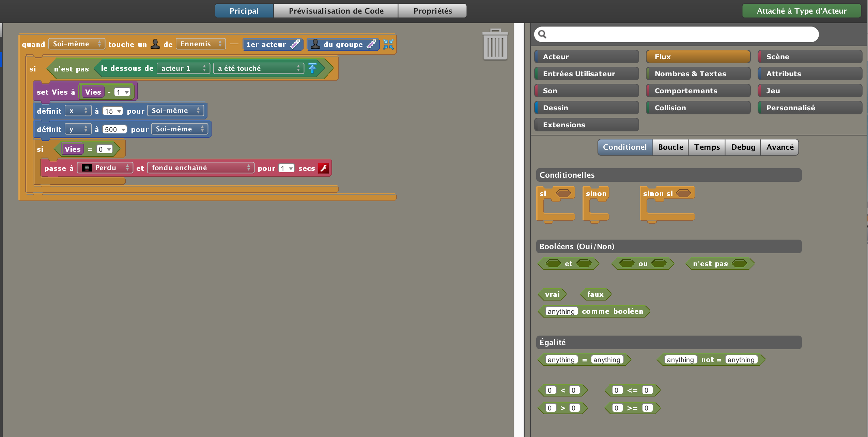This screenshot has width=868, height=437.
Task: Select the '0 < 0' comparison block
Action: [563, 390]
